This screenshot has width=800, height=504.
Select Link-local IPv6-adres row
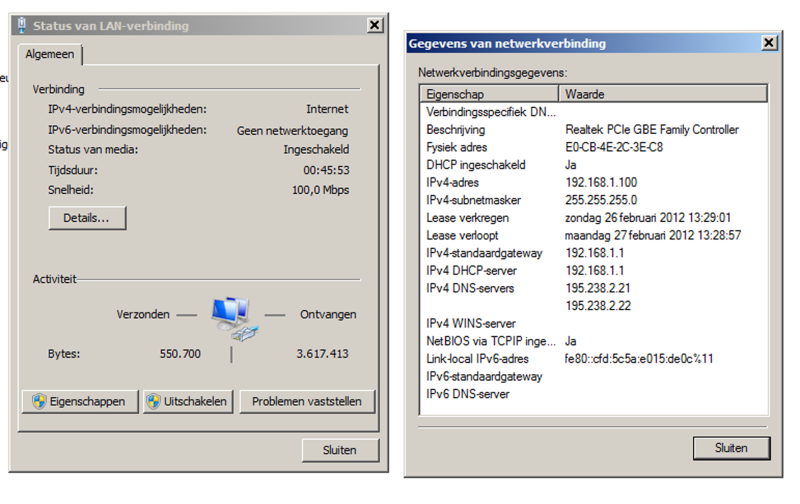[594, 359]
